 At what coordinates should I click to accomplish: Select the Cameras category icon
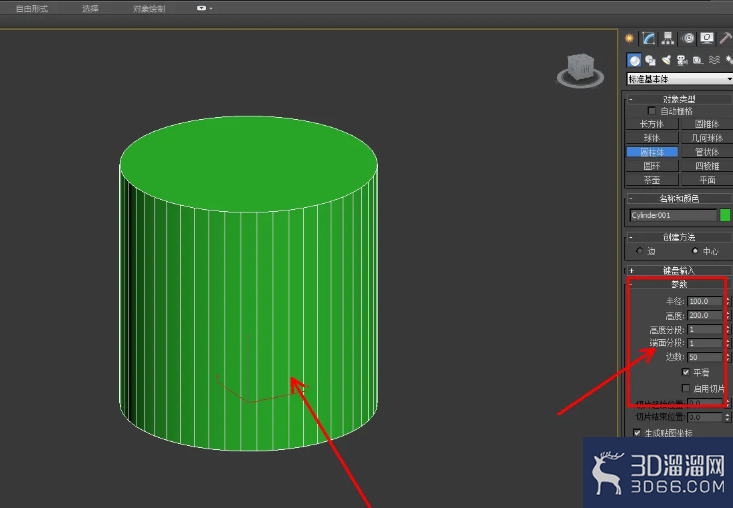click(682, 60)
